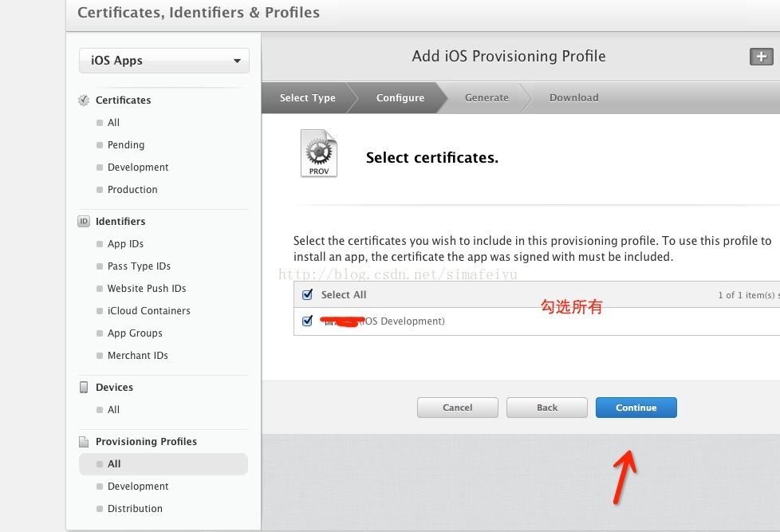Click the 'Select certificates.' heading
Image resolution: width=780 pixels, height=532 pixels.
[431, 158]
